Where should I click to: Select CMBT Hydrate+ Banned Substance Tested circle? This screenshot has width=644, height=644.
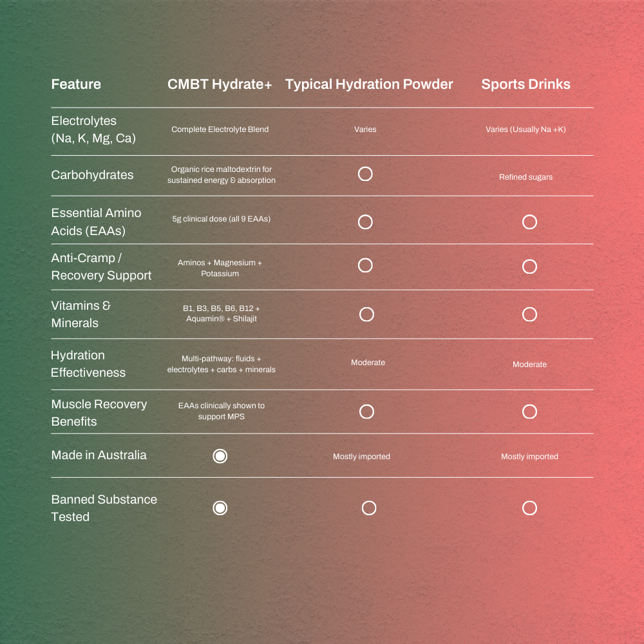tap(220, 508)
